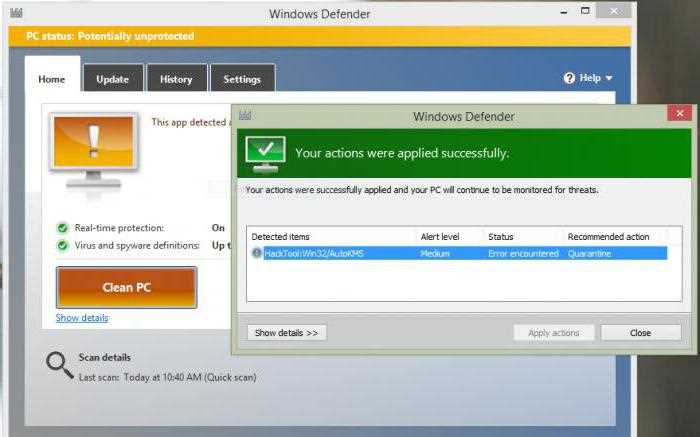This screenshot has width=700, height=437.
Task: Go to the Settings tab
Action: click(242, 79)
